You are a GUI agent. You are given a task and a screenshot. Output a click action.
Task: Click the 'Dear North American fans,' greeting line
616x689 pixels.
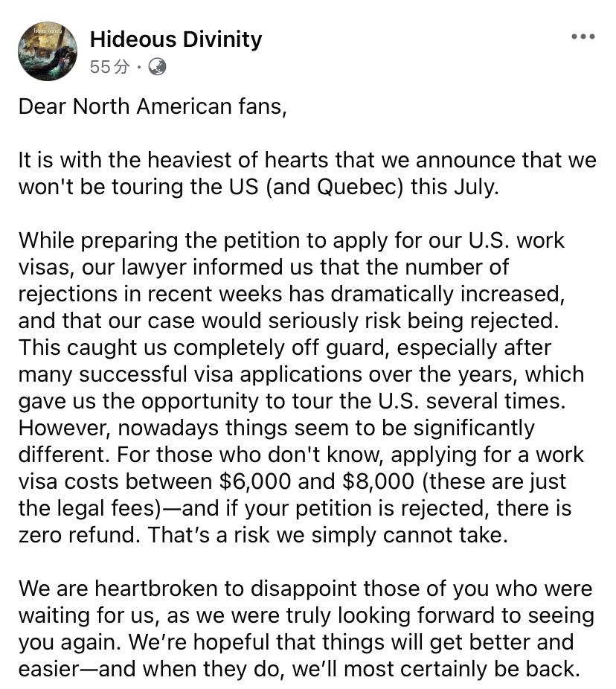coord(153,107)
